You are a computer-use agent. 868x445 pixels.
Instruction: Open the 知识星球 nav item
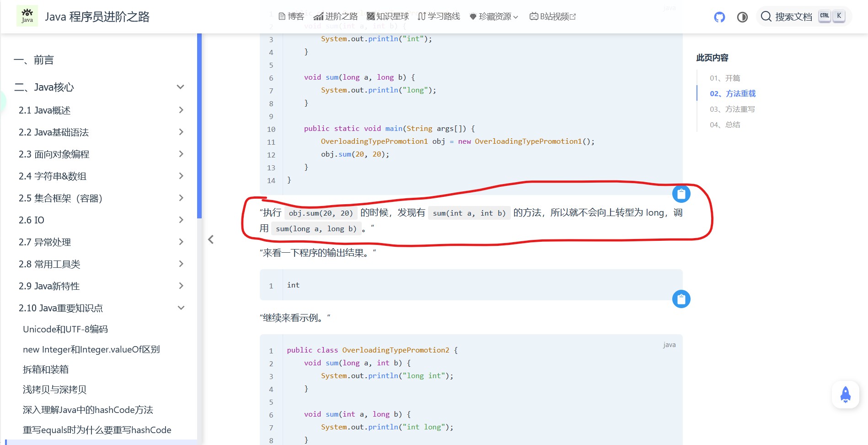[388, 16]
